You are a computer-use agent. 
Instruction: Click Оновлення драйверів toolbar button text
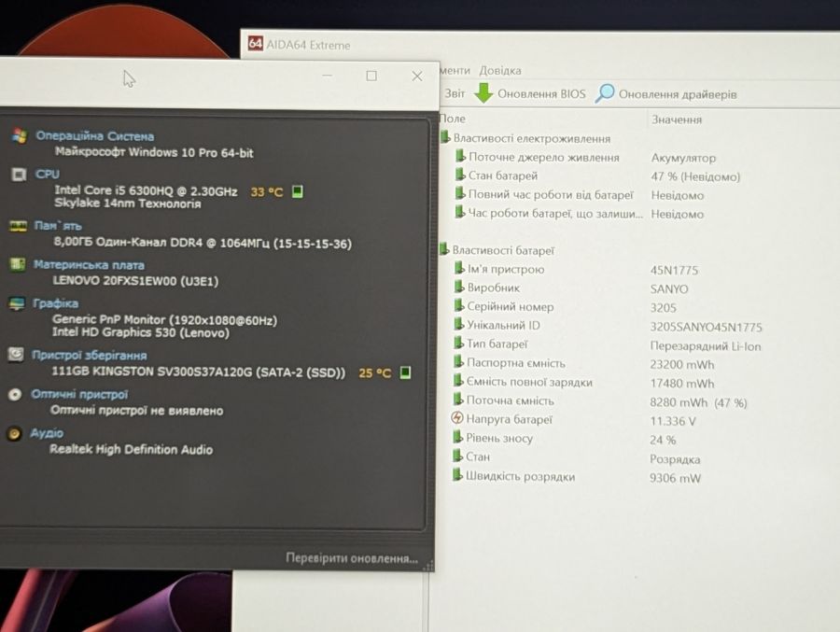(x=678, y=94)
